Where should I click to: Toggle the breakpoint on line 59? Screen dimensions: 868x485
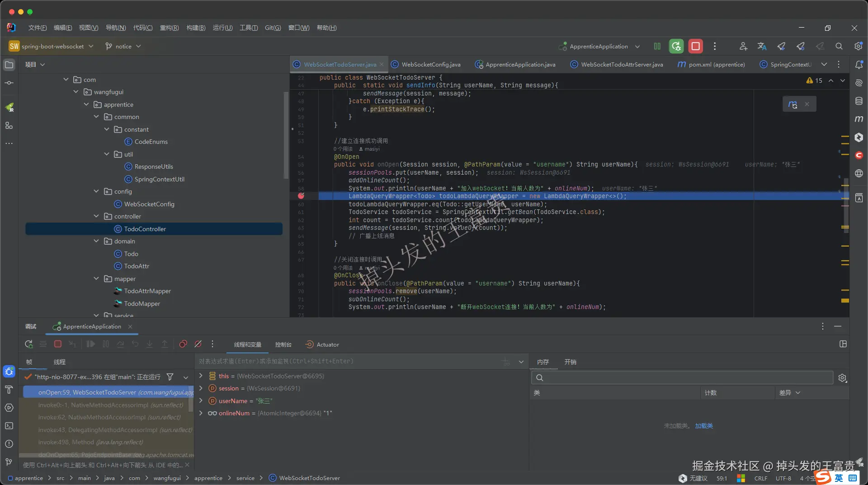tap(301, 196)
